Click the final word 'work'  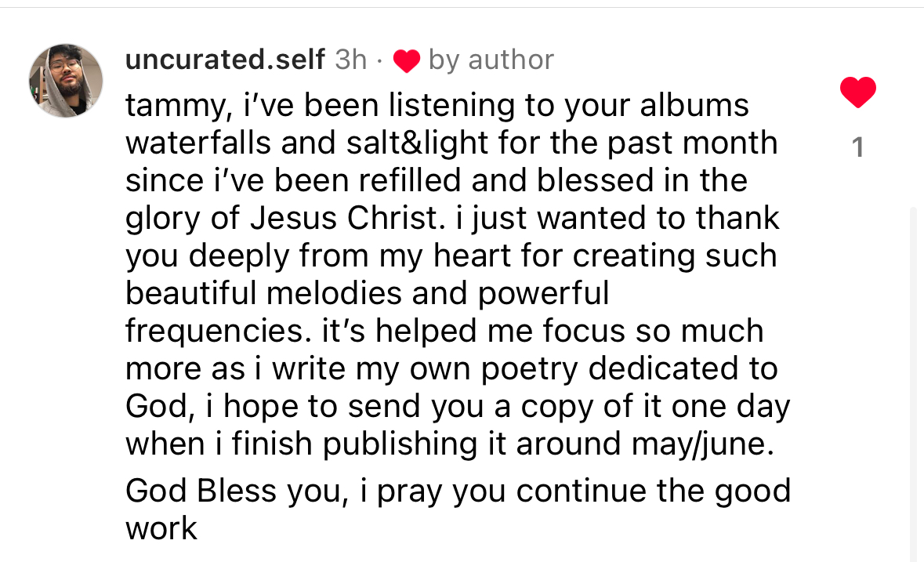[x=161, y=528]
